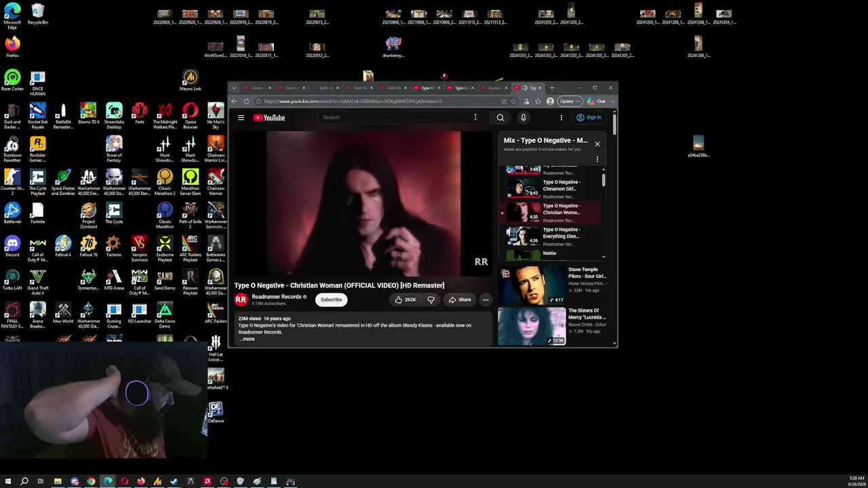Switch to the first Green tab
Image resolution: width=868 pixels, height=488 pixels.
coord(257,88)
